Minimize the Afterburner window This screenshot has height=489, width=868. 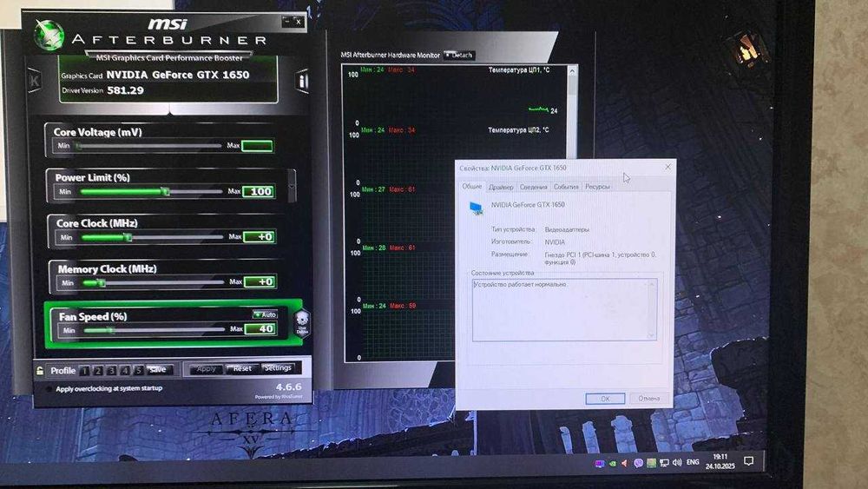click(286, 22)
